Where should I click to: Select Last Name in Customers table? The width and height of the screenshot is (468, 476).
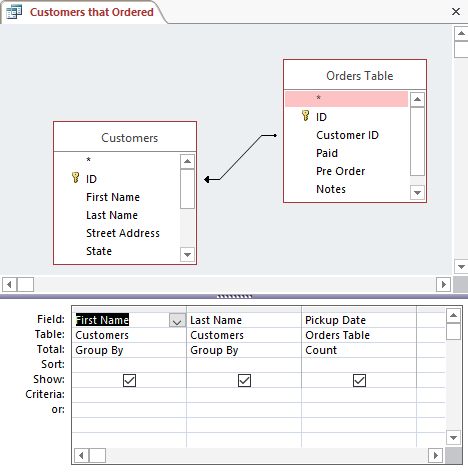tap(117, 215)
